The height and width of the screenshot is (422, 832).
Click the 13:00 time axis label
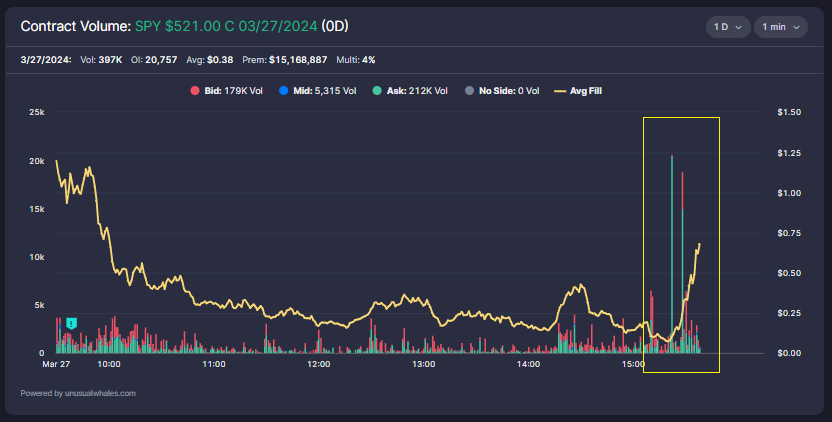423,364
